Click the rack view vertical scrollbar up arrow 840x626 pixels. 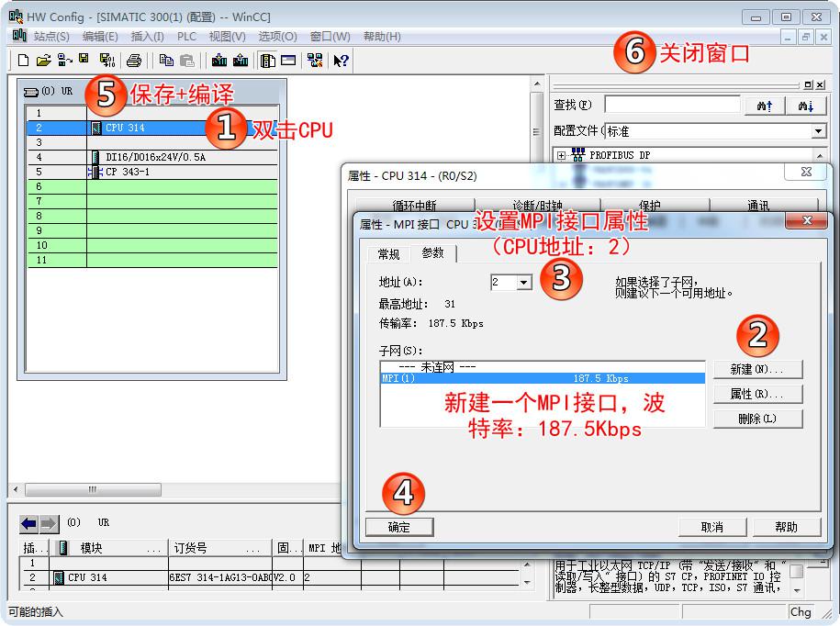pos(537,84)
